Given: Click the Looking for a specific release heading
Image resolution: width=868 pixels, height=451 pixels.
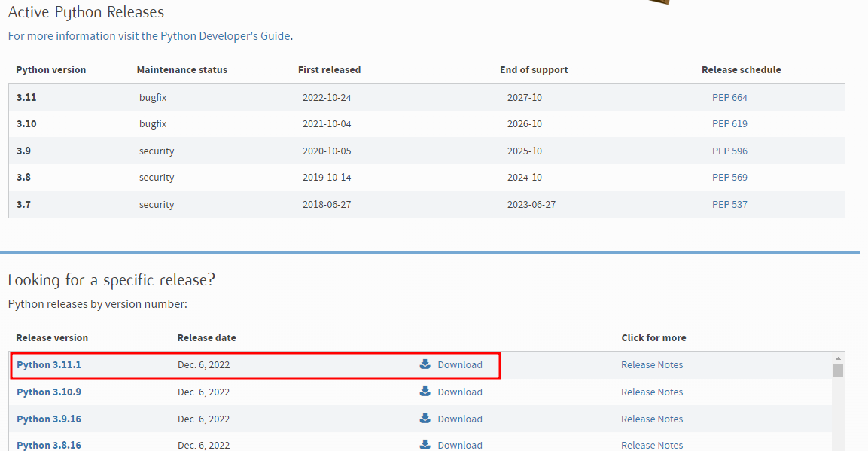Looking at the screenshot, I should [111, 279].
